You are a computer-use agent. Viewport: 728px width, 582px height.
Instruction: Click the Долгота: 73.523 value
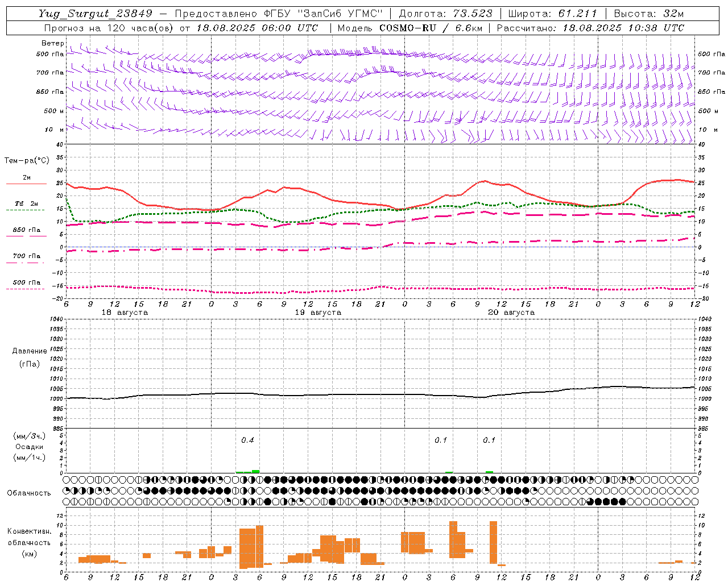click(x=447, y=14)
